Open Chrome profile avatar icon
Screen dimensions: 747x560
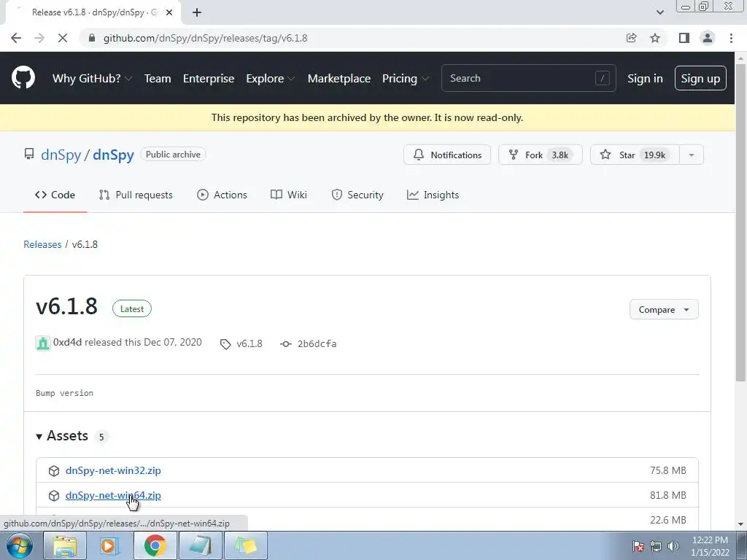(708, 38)
